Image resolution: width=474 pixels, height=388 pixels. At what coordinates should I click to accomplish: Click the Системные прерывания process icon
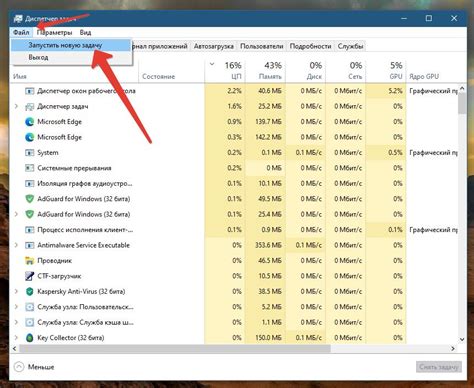(x=30, y=168)
